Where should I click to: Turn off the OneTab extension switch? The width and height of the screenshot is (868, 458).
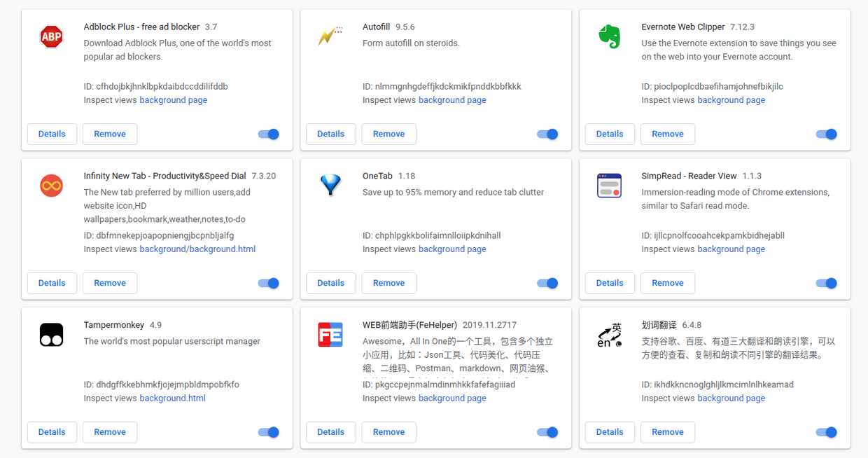[547, 283]
